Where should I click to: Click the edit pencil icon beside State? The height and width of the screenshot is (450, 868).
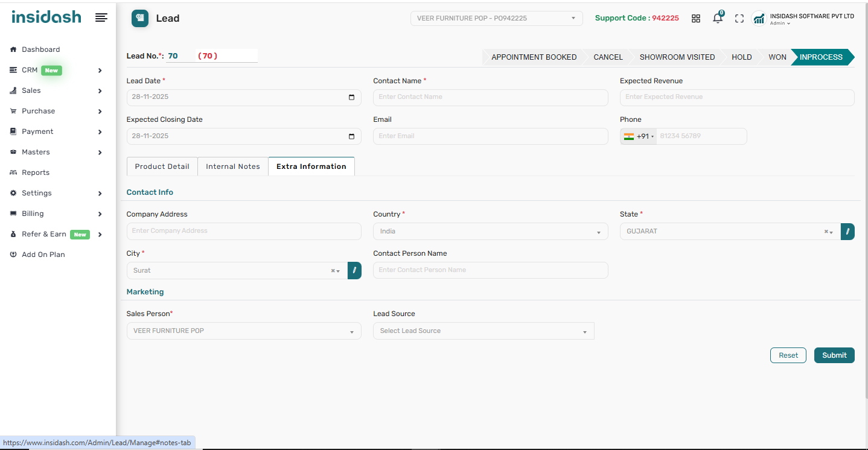click(x=847, y=232)
